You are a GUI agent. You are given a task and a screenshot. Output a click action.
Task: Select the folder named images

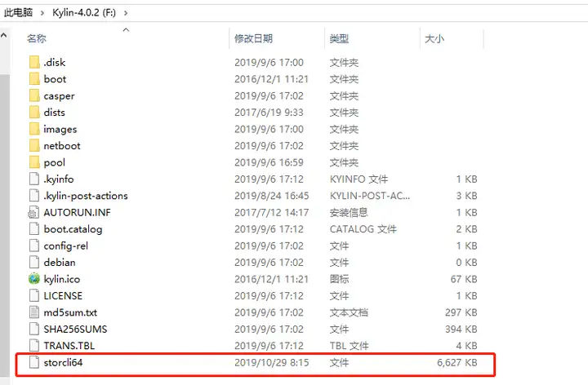click(x=60, y=130)
